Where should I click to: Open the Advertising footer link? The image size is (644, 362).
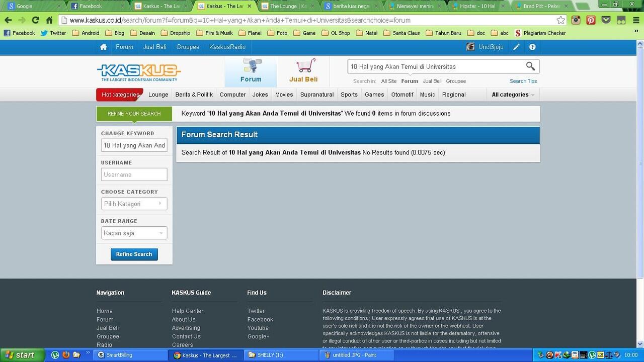click(x=186, y=328)
